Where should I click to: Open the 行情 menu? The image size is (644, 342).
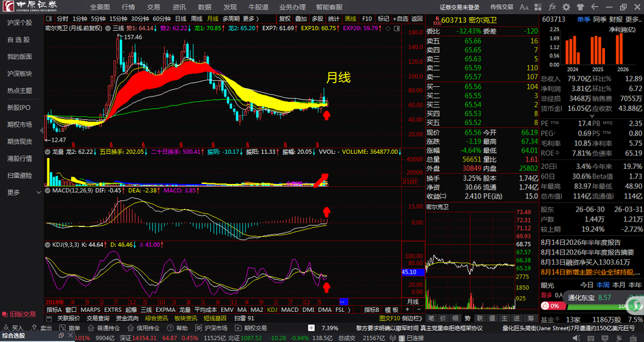pyautogui.click(x=128, y=7)
